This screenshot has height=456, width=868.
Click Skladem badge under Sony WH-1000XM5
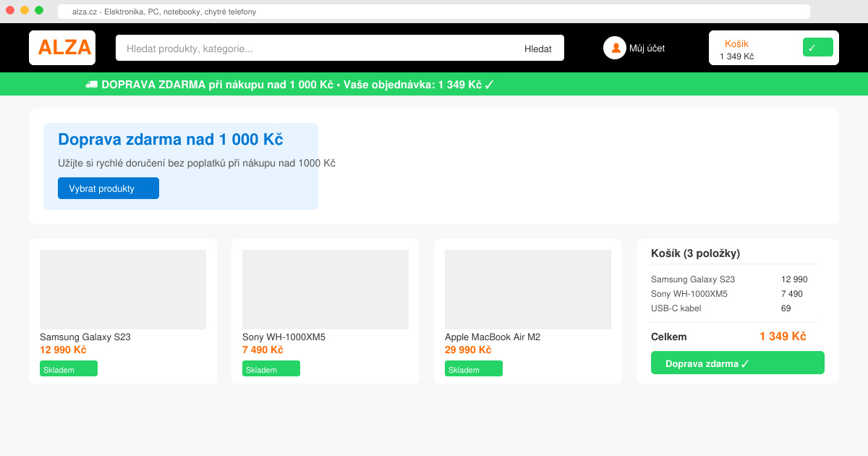click(271, 368)
